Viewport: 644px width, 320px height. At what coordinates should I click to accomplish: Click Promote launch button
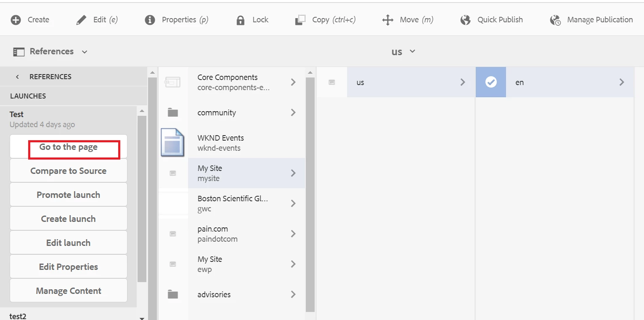69,195
